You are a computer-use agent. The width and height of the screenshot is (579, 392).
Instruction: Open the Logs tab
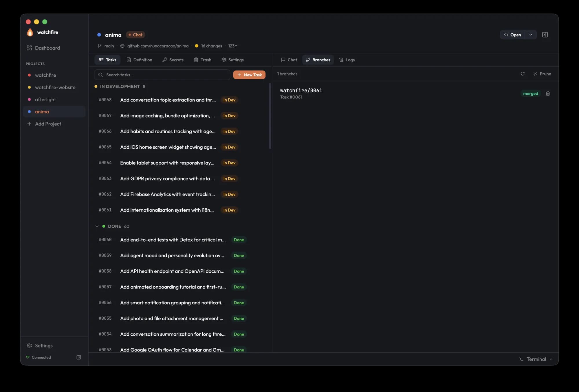[347, 60]
